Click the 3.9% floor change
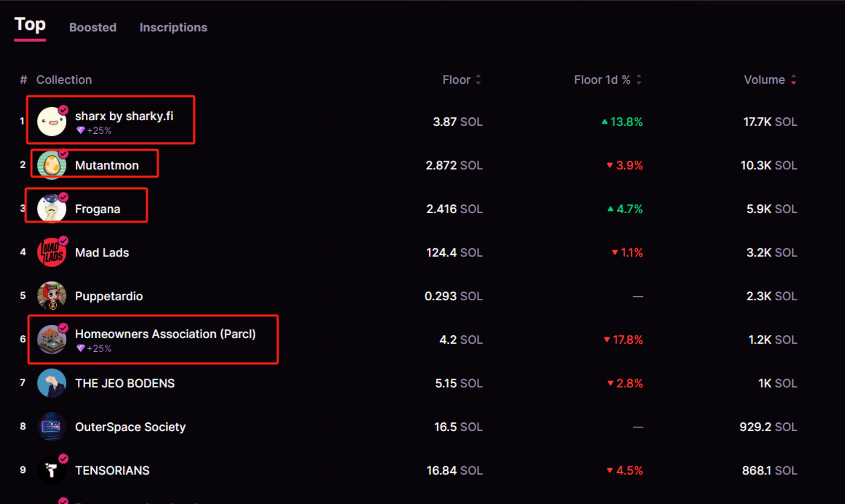Image resolution: width=845 pixels, height=504 pixels. click(x=624, y=165)
